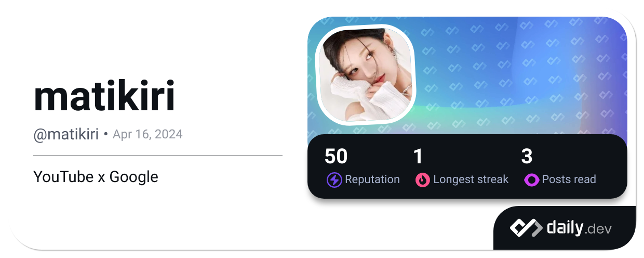The image size is (644, 258).
Task: Click the divider line under the username
Action: point(158,155)
